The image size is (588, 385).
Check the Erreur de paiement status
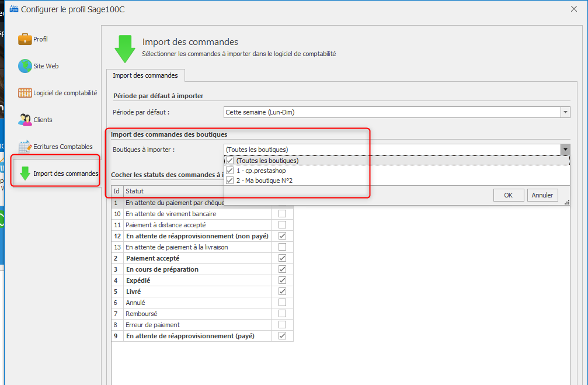tap(283, 325)
